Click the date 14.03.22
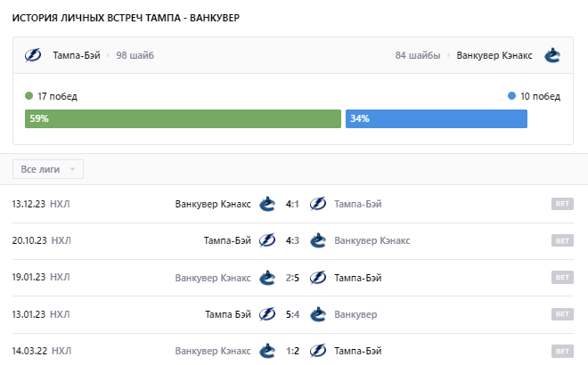Screen dimensions: 588x365 tap(29, 351)
